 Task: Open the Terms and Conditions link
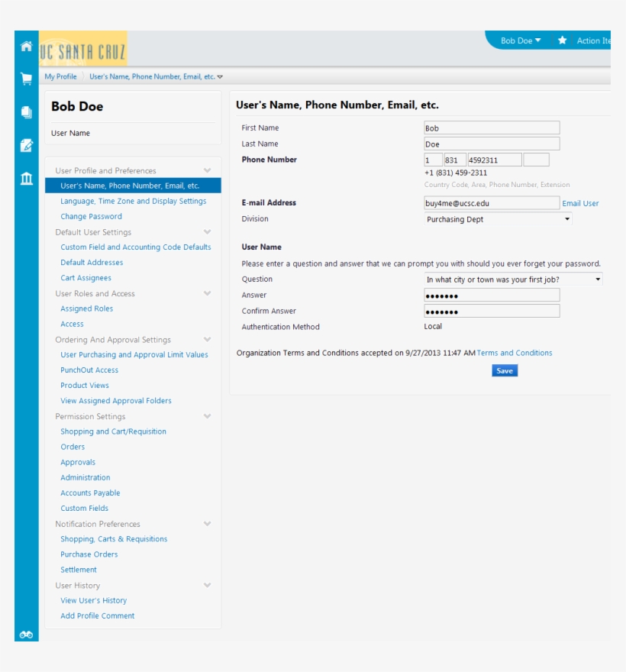coord(513,353)
